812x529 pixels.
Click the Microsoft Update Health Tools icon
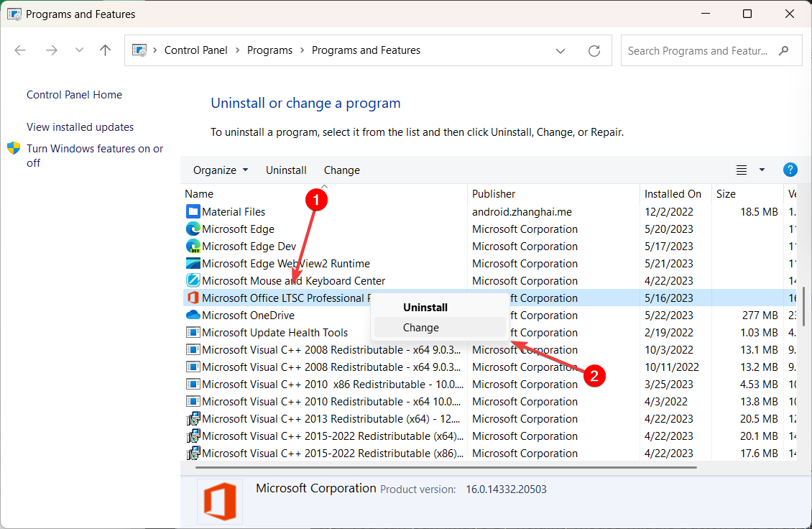point(193,332)
